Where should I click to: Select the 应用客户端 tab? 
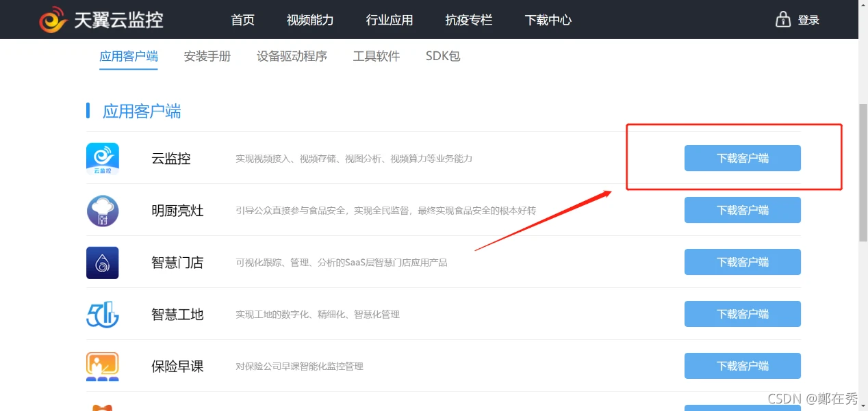[129, 56]
